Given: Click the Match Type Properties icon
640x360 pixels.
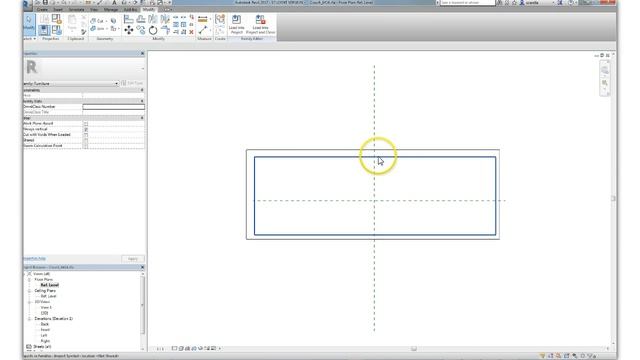Looking at the screenshot, I should (83, 32).
